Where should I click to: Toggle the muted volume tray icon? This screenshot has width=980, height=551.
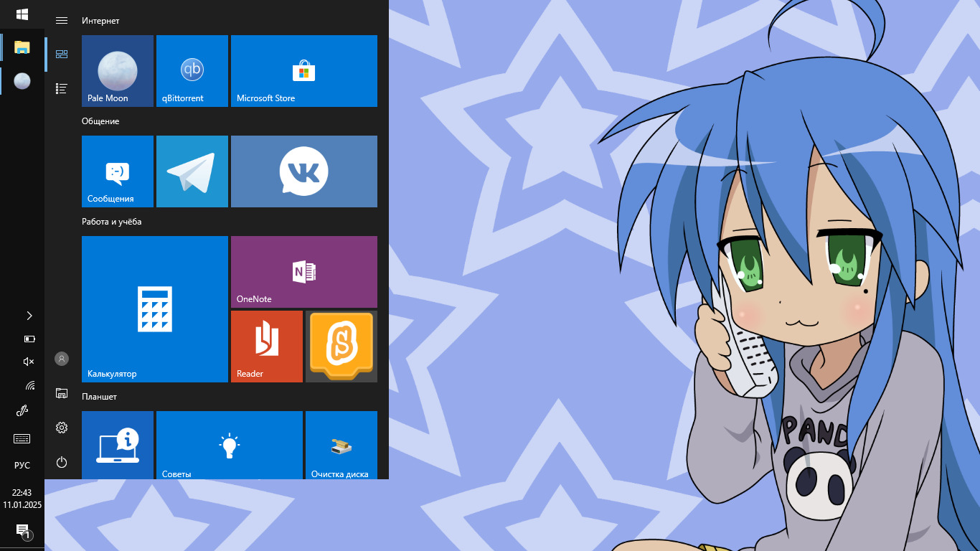(29, 362)
